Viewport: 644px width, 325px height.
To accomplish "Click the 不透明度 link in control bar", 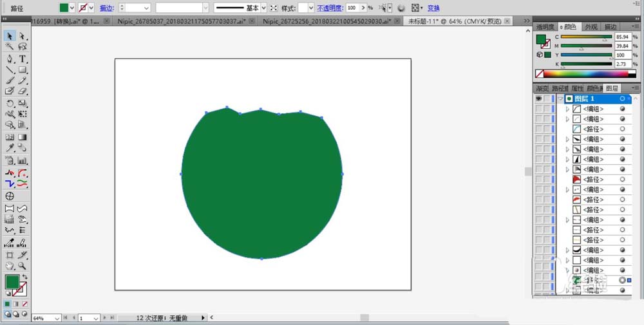I will [330, 8].
